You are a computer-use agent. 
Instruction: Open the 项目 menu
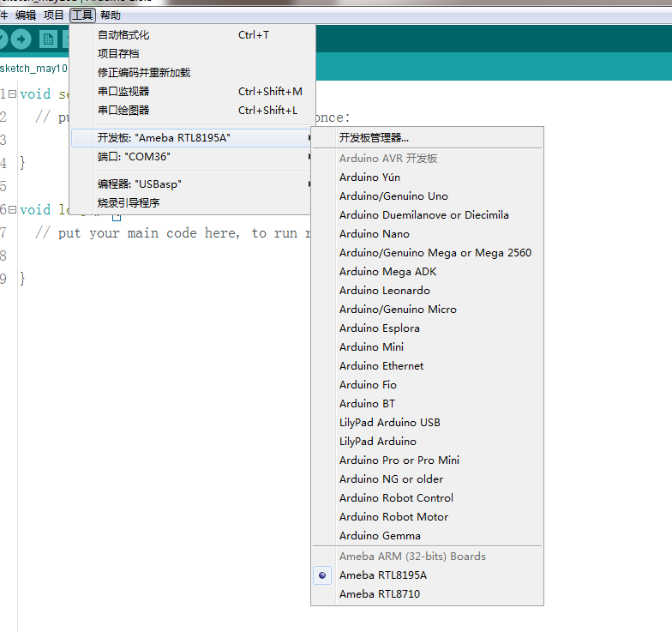coord(53,15)
